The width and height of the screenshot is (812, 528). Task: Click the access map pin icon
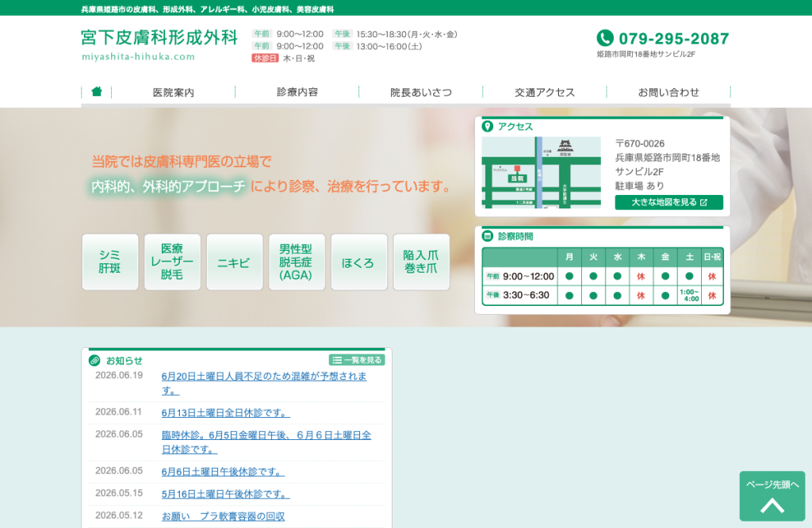click(x=488, y=126)
